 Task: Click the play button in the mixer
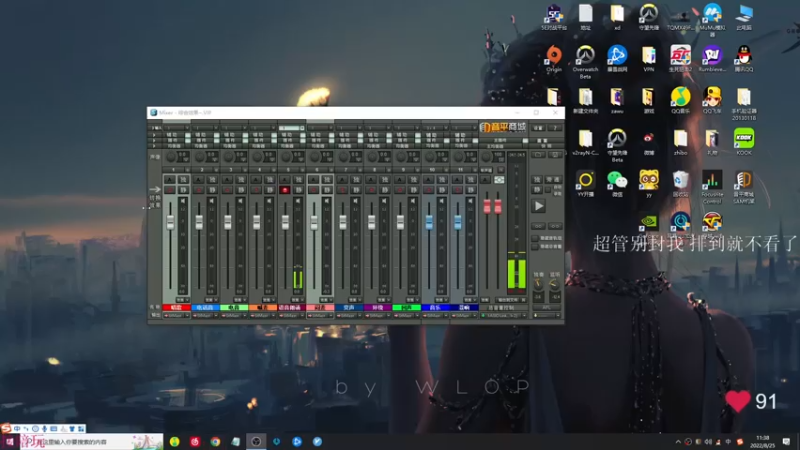[539, 206]
